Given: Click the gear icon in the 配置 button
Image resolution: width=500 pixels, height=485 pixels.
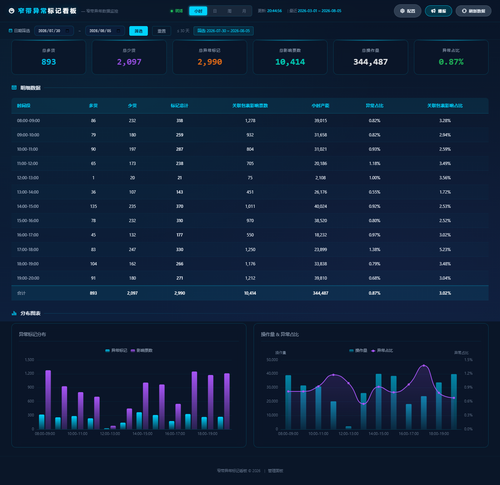Looking at the screenshot, I should [x=402, y=11].
